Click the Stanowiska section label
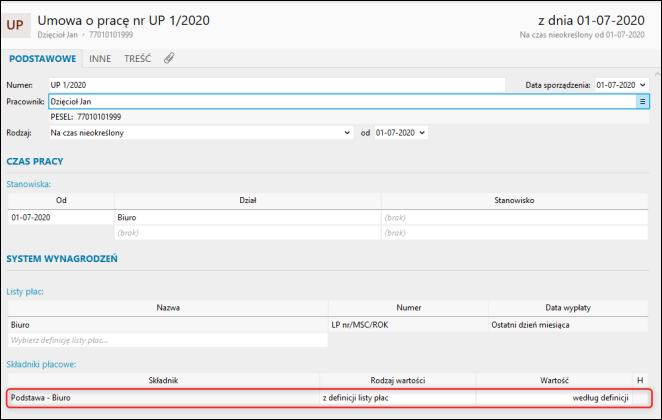Screen dimensions: 662x420 coord(28,184)
